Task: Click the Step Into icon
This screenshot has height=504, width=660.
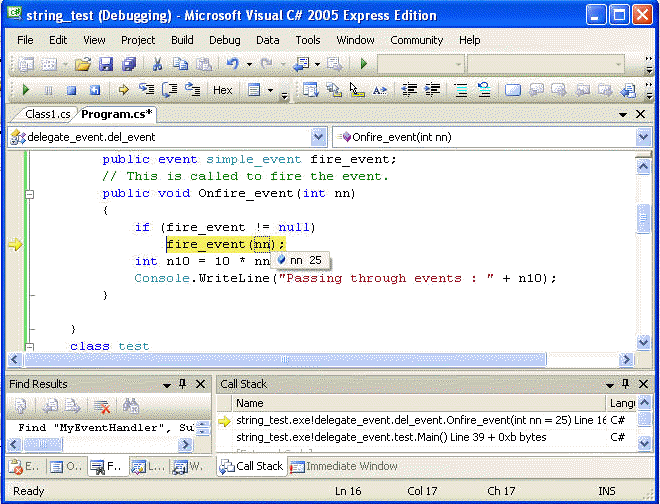Action: [x=148, y=90]
